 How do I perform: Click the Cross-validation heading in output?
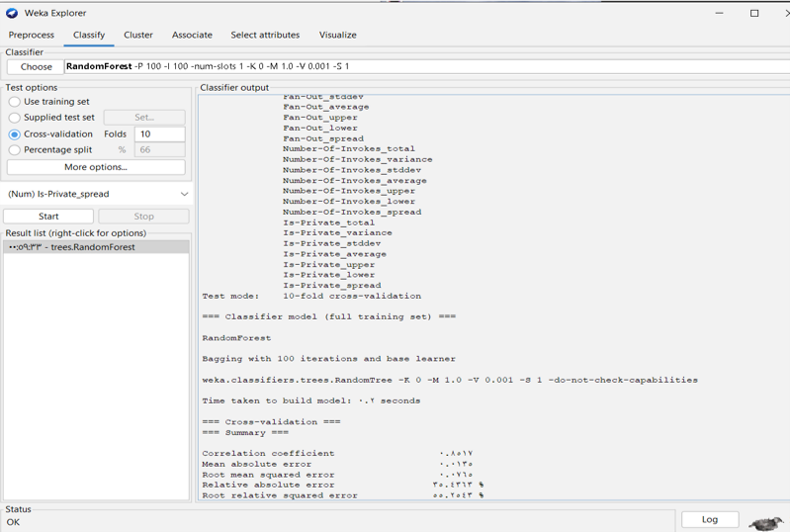point(271,421)
